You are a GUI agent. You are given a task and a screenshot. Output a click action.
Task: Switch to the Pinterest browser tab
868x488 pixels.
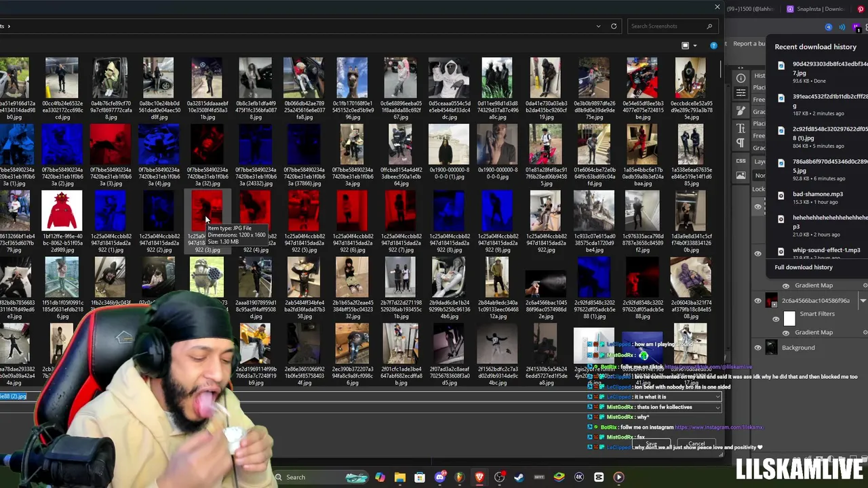pyautogui.click(x=860, y=9)
